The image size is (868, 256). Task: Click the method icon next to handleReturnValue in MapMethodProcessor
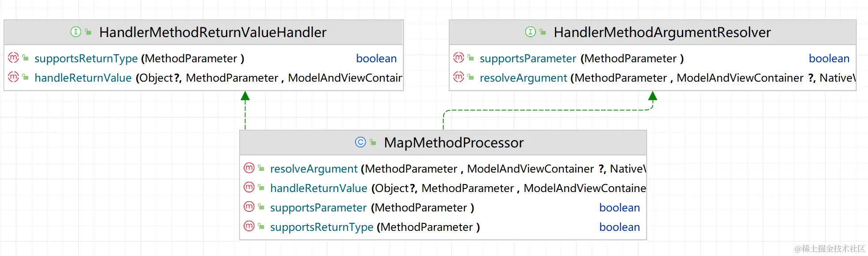click(x=249, y=188)
